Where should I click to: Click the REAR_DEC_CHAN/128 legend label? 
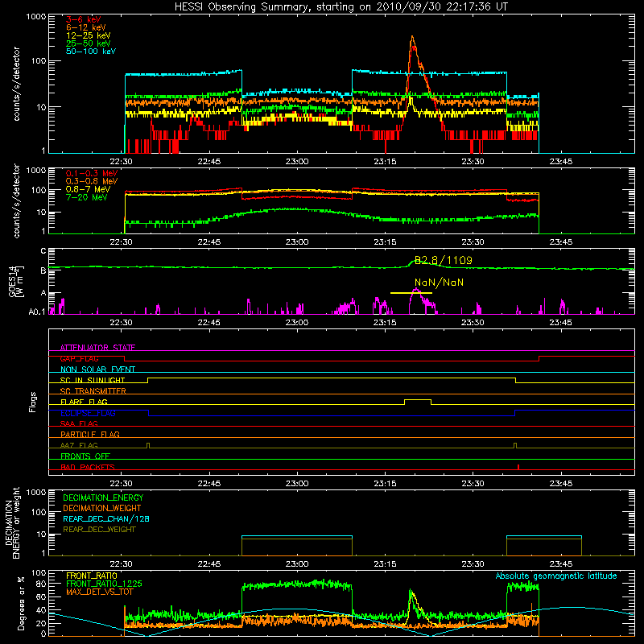pyautogui.click(x=106, y=518)
